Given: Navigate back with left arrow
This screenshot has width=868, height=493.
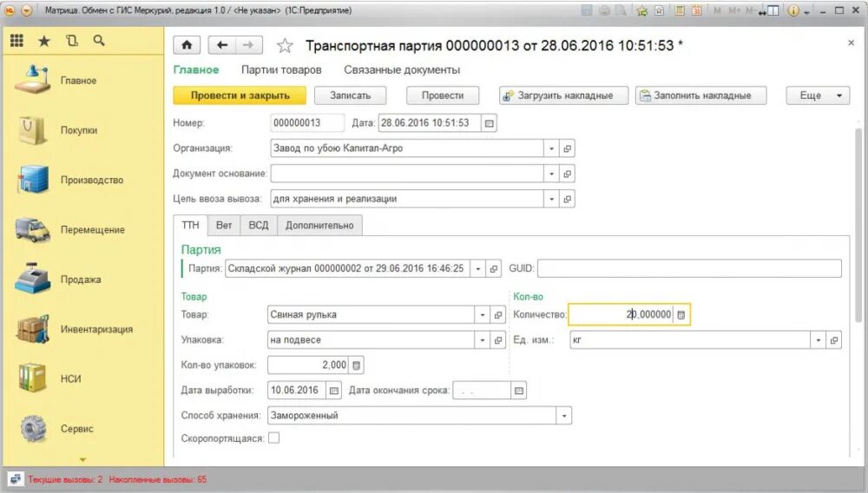Looking at the screenshot, I should pos(222,45).
